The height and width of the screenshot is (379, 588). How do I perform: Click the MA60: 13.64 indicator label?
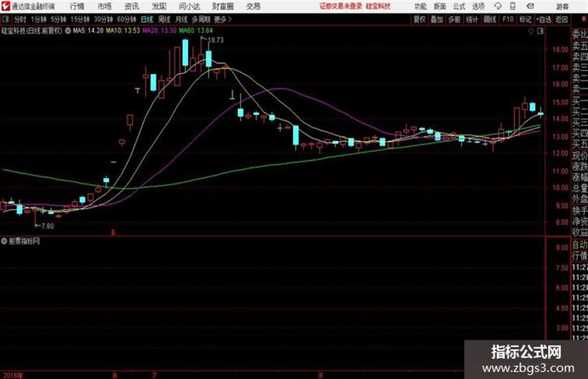click(x=196, y=30)
